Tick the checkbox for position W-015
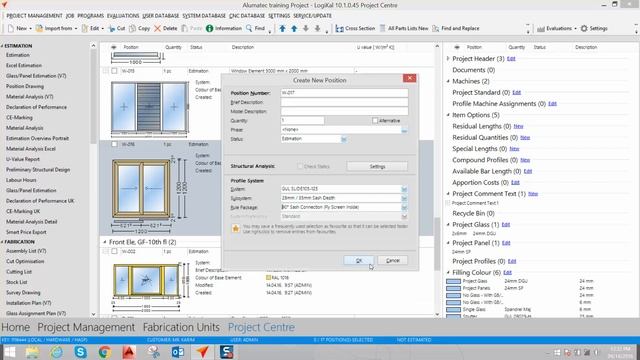 click(114, 71)
